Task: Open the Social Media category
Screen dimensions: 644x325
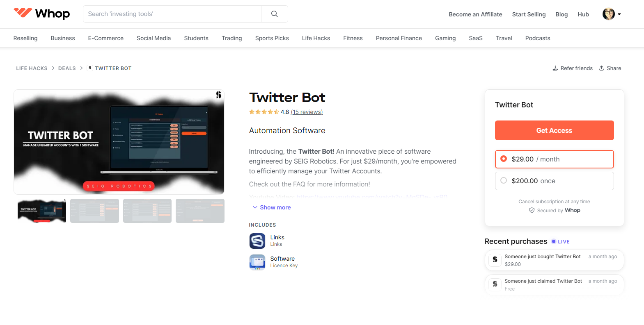Action: pyautogui.click(x=154, y=38)
